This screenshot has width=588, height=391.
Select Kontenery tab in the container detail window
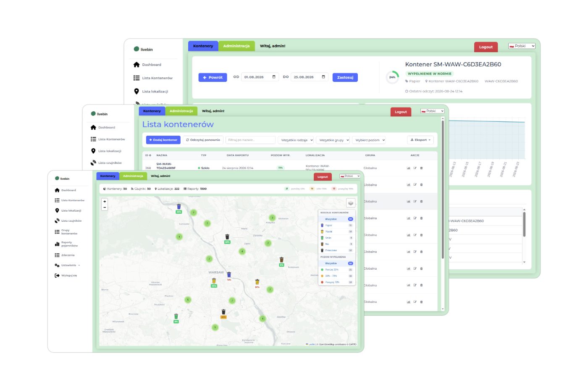[x=203, y=46]
